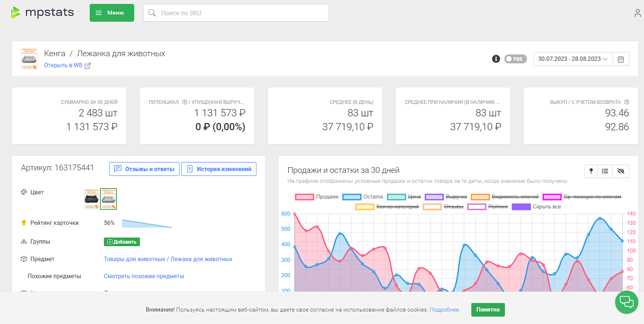Open Отзывы и ответы section
The width and height of the screenshot is (644, 324).
(144, 169)
